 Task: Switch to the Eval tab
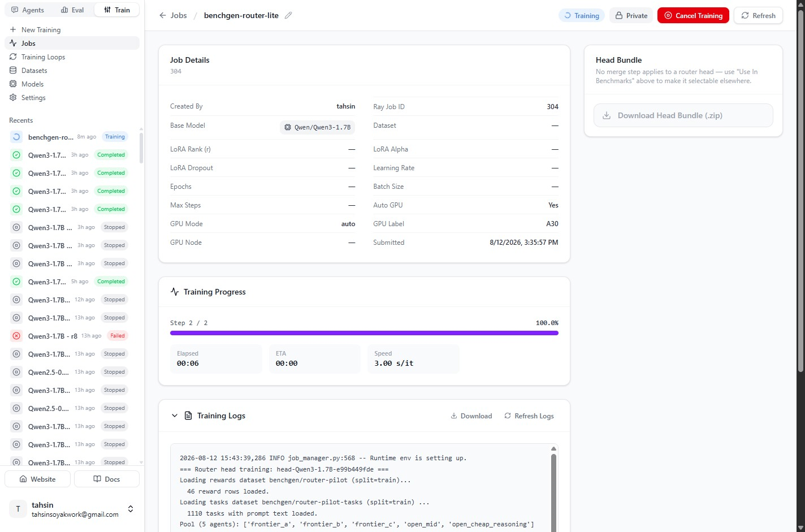coord(72,10)
